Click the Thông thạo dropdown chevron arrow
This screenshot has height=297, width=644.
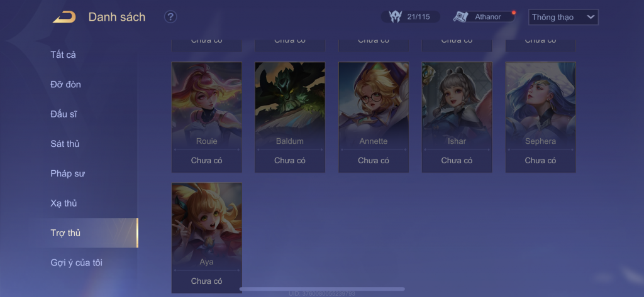[591, 17]
